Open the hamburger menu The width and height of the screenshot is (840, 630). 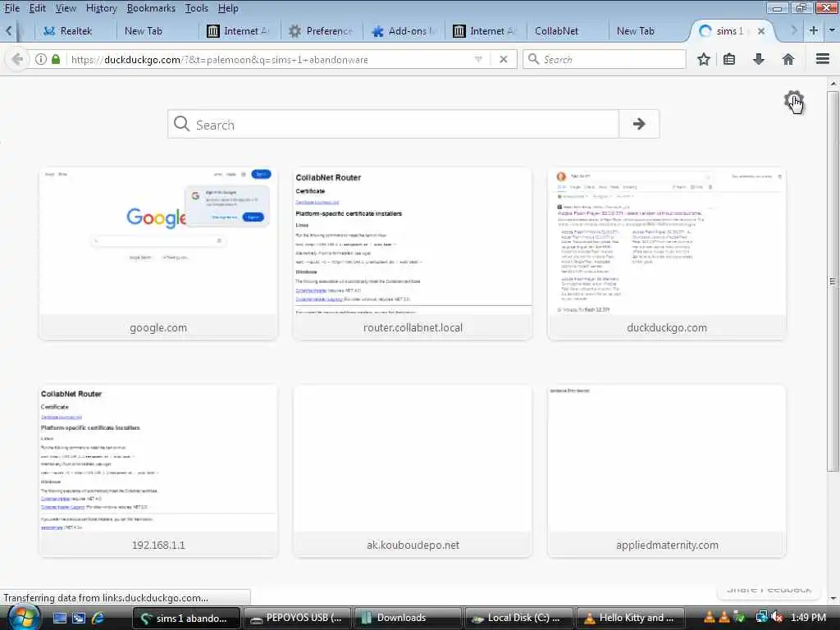point(823,59)
